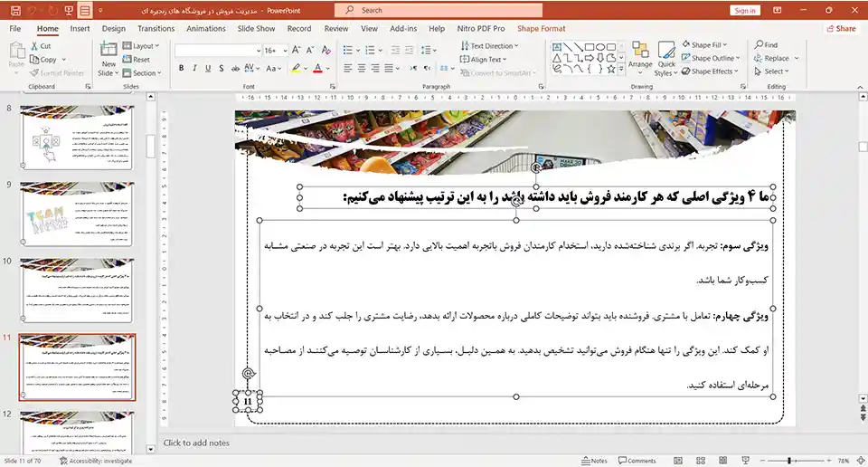Viewport: 868px width, 467px height.
Task: Click the font color red A icon
Action: click(317, 68)
